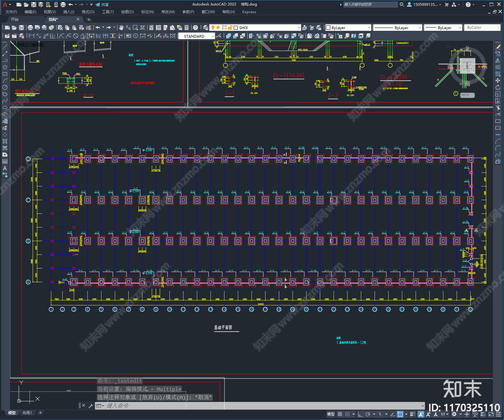Open the 文件(F) menu
Screen dimensions: 504x420
point(11,12)
